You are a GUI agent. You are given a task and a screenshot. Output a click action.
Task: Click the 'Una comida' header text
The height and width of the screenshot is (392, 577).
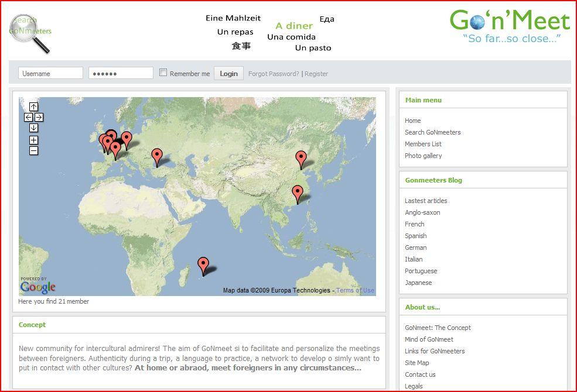click(292, 37)
